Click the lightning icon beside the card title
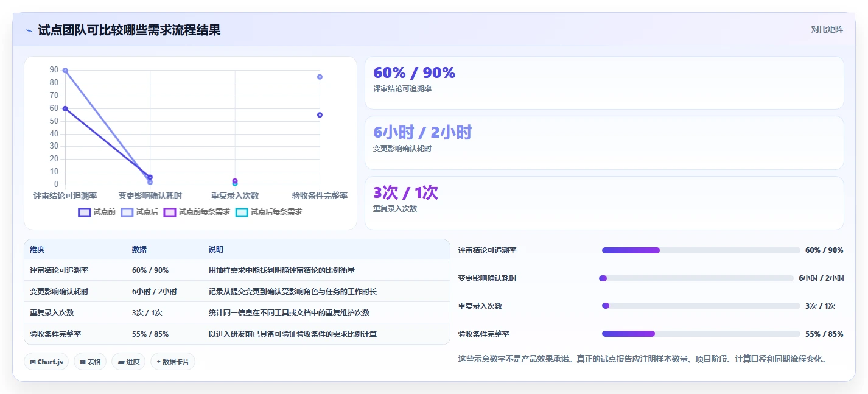Screen dimensions: 868x394 tap(29, 30)
